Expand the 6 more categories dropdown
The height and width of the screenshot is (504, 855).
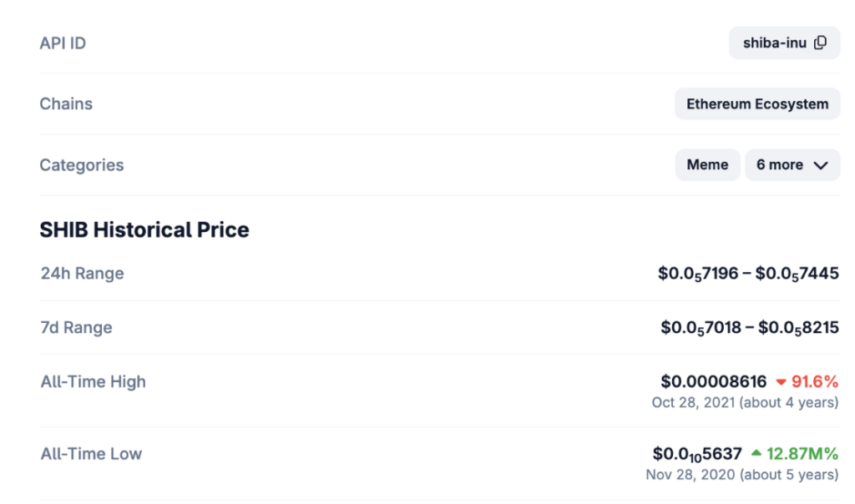coord(792,165)
